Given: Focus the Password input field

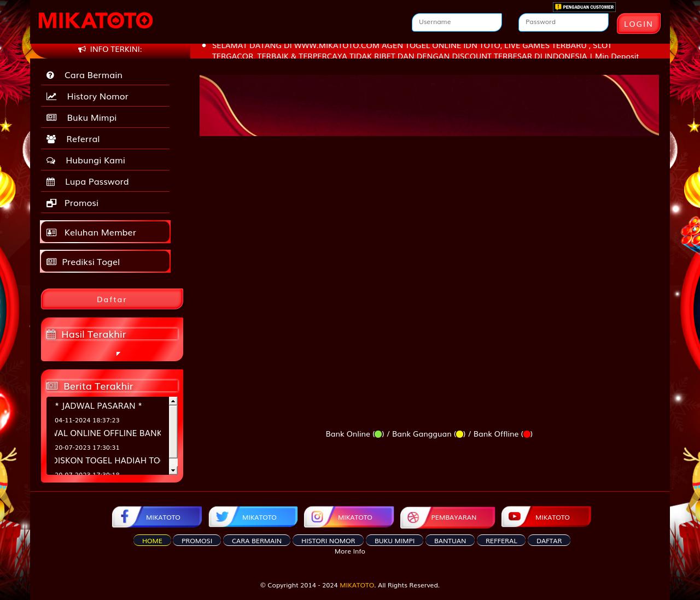Looking at the screenshot, I should click(563, 22).
